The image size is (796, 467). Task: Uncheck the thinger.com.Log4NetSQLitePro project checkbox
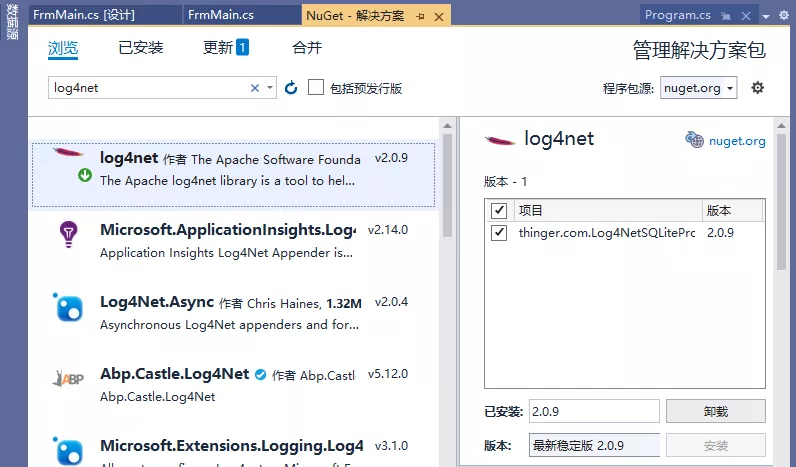[499, 233]
